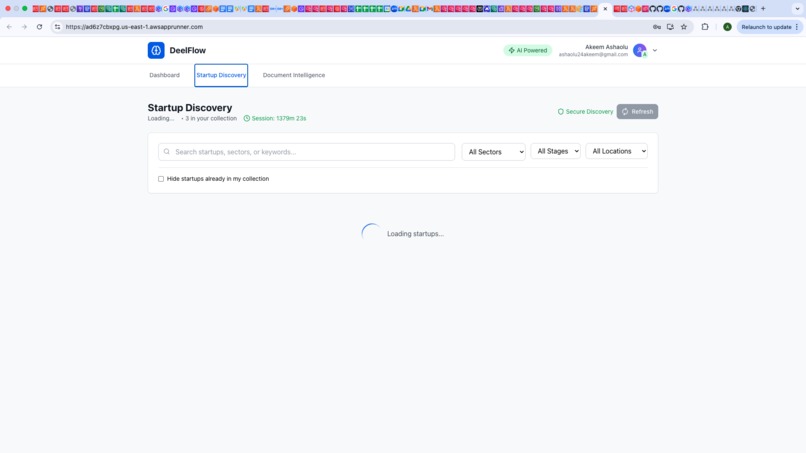This screenshot has width=806, height=453.
Task: Open site information icon in address bar
Action: (57, 27)
